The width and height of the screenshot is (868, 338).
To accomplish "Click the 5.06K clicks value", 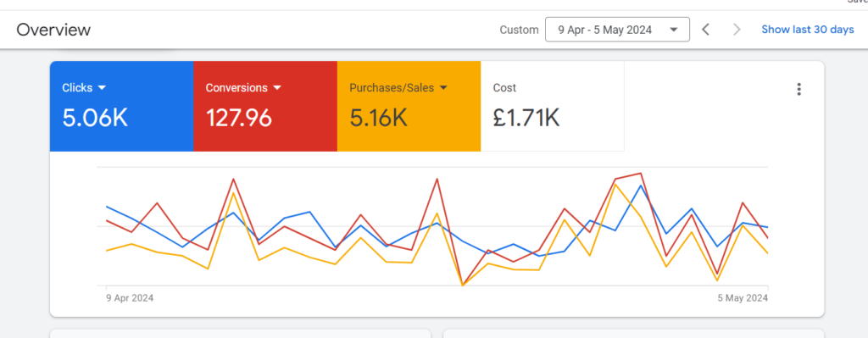I will 95,118.
